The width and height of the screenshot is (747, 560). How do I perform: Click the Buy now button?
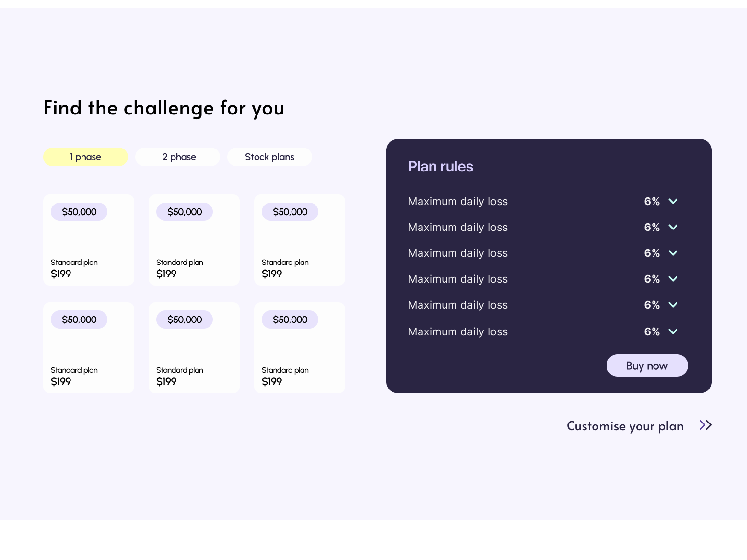[647, 366]
